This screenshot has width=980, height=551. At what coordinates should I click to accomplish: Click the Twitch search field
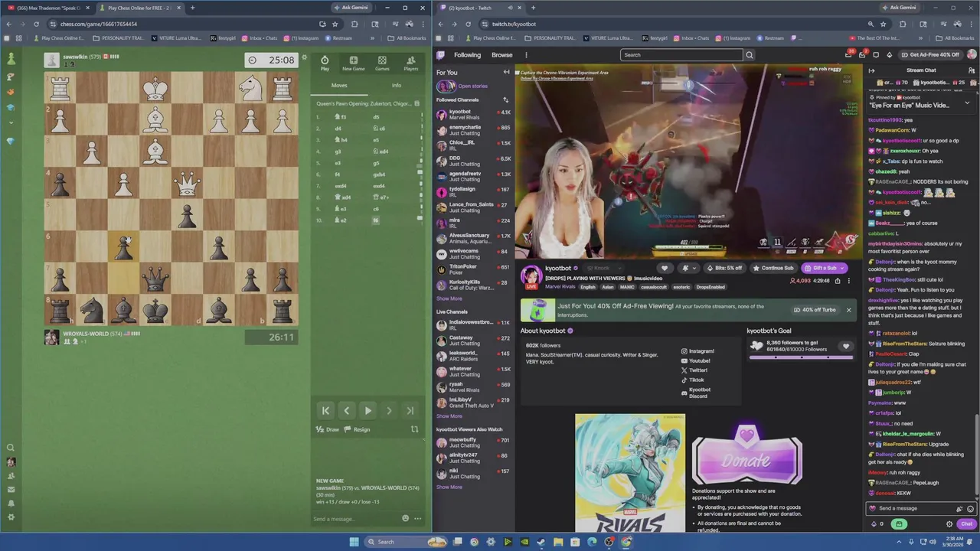(681, 55)
